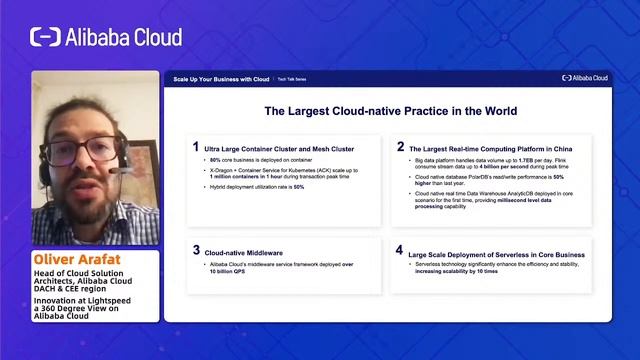The height and width of the screenshot is (360, 640).
Task: Click bullet about middleware 10 billion QPS
Action: coord(281,268)
